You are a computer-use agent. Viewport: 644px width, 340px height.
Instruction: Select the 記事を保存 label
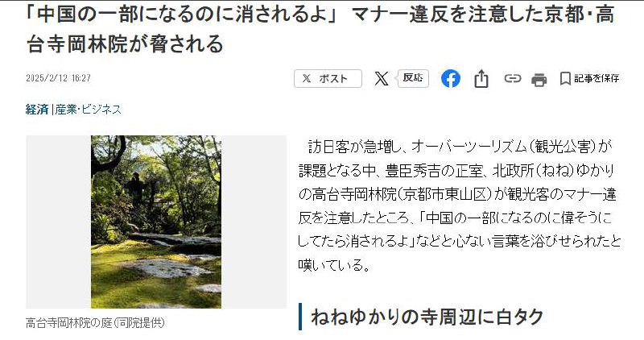click(x=597, y=78)
